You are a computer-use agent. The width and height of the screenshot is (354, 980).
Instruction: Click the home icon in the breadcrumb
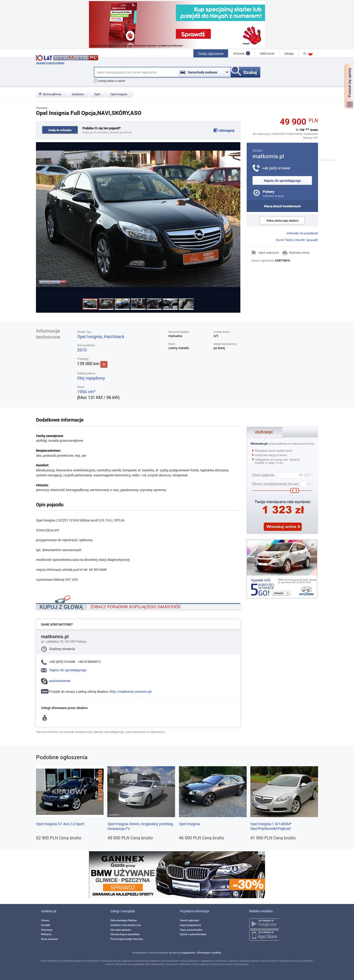click(x=40, y=94)
